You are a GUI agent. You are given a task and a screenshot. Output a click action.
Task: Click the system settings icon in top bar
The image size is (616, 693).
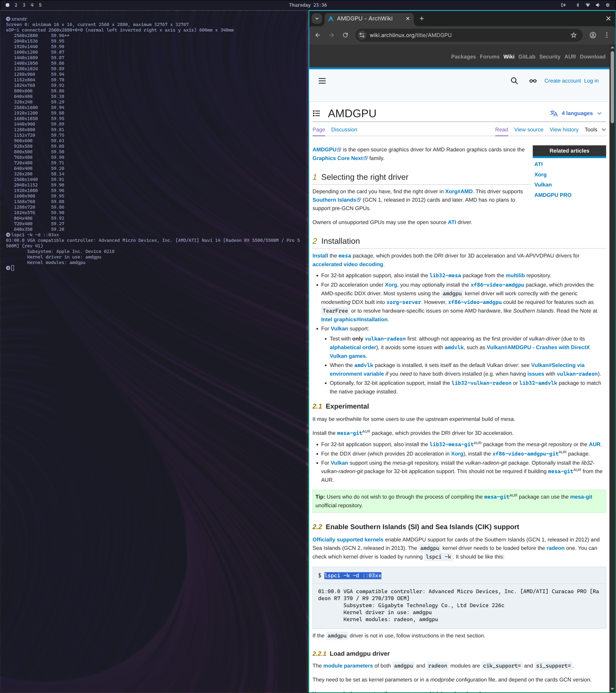tap(608, 5)
